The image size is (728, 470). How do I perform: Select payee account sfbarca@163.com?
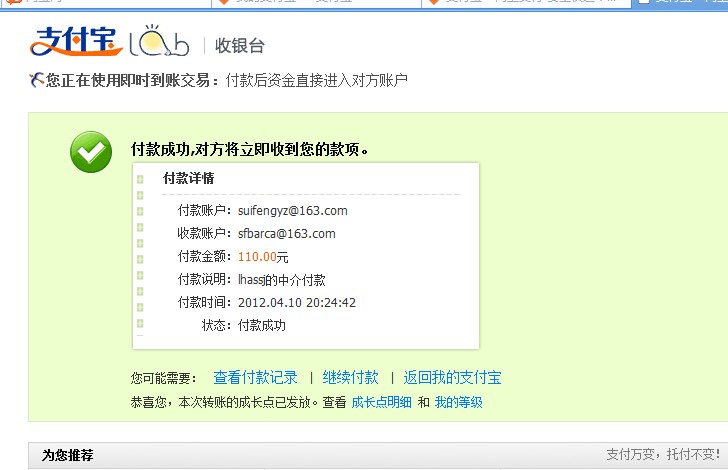(x=286, y=234)
